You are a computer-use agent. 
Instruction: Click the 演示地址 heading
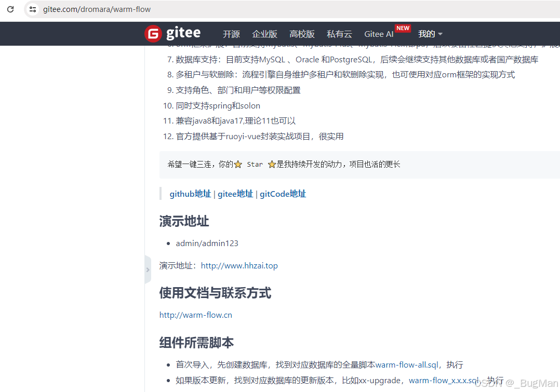tap(184, 221)
